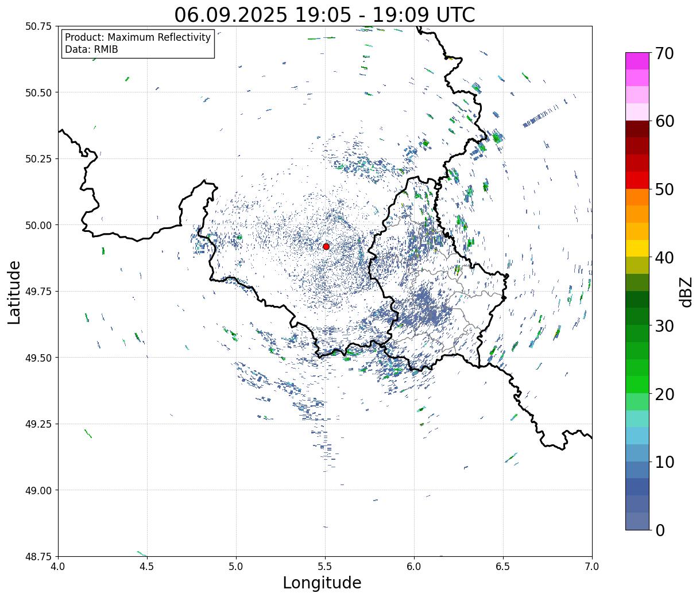Click the Latitude axis label
This screenshot has height=597, width=700.
pyautogui.click(x=14, y=292)
